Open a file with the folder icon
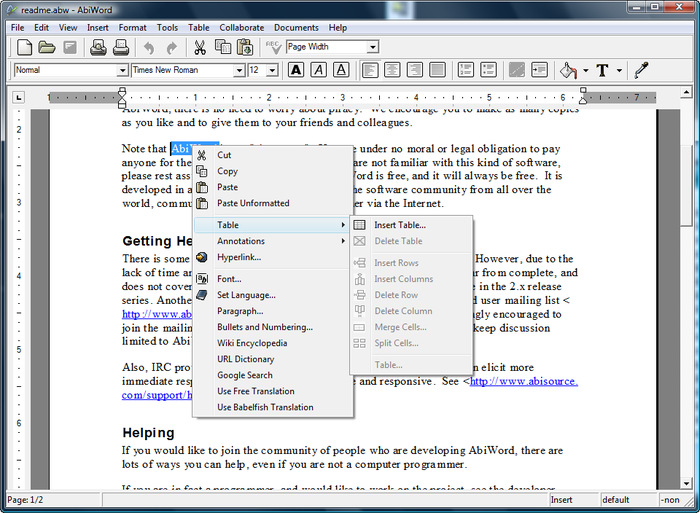 46,47
